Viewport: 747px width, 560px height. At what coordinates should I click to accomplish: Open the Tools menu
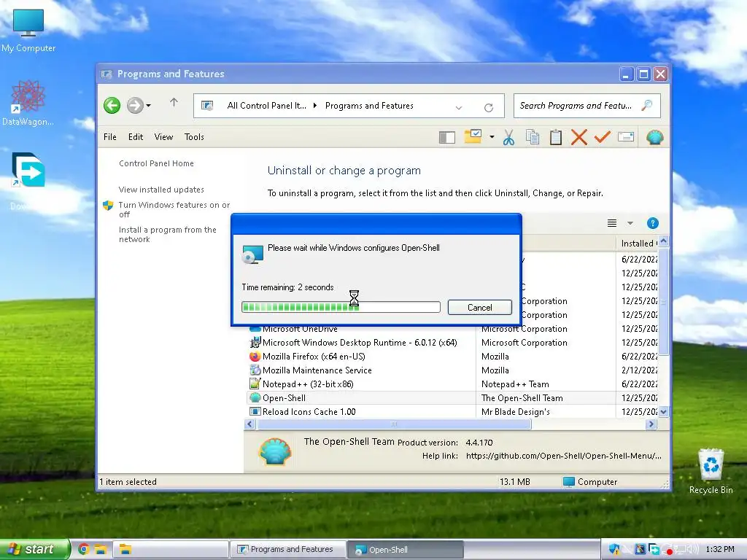(x=194, y=136)
